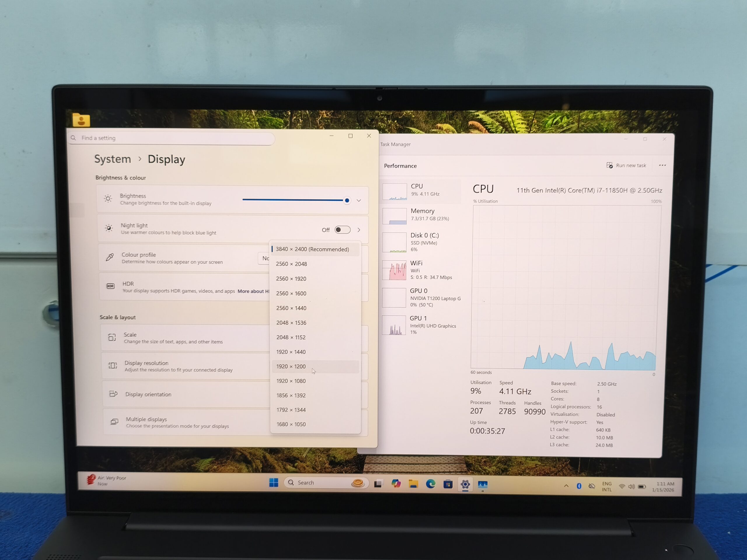Open Task Manager's three-dot options icon
The image size is (747, 560).
(x=662, y=165)
